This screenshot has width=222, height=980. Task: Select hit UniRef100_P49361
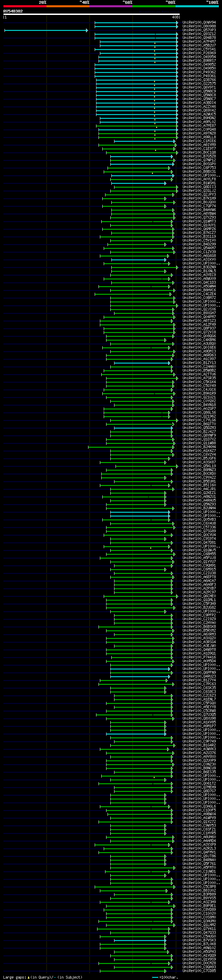tap(199, 76)
